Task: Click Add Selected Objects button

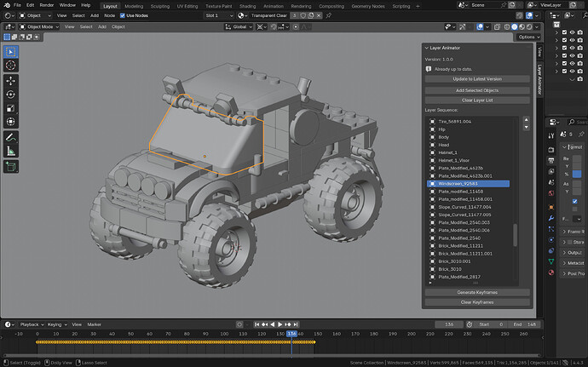Action: pos(477,90)
